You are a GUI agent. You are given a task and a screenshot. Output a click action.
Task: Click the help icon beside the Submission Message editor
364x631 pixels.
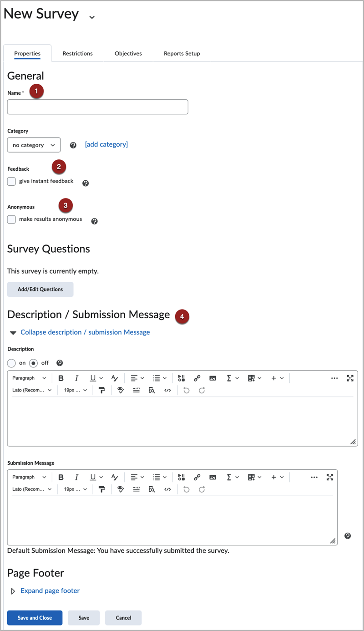[x=348, y=536]
